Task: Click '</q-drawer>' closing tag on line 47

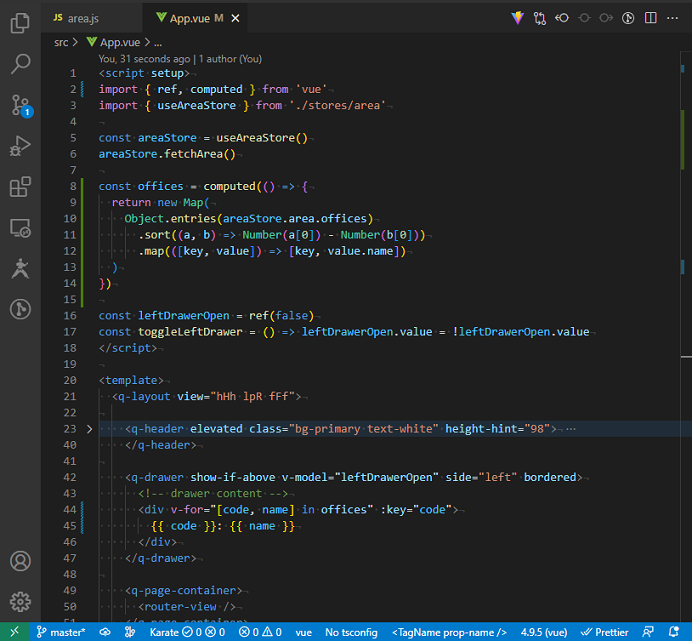Action: [x=161, y=558]
